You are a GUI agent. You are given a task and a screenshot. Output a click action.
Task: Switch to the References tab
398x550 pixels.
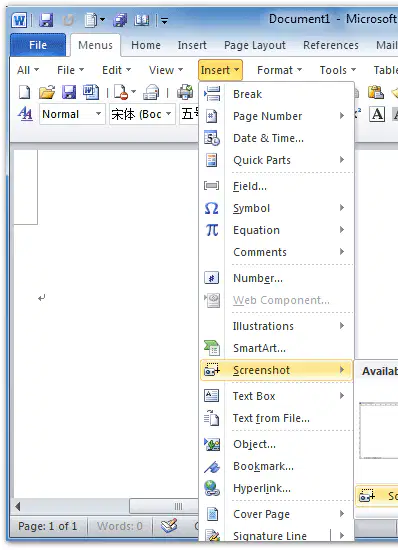(x=331, y=45)
